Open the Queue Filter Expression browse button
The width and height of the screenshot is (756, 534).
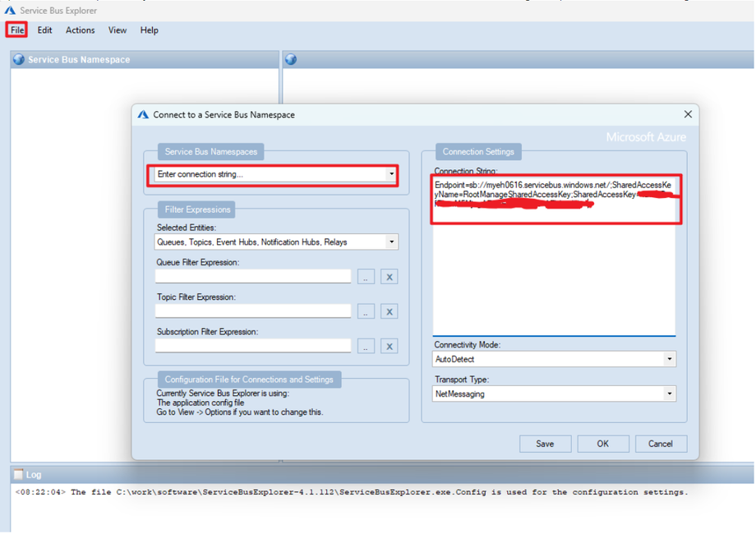point(366,277)
